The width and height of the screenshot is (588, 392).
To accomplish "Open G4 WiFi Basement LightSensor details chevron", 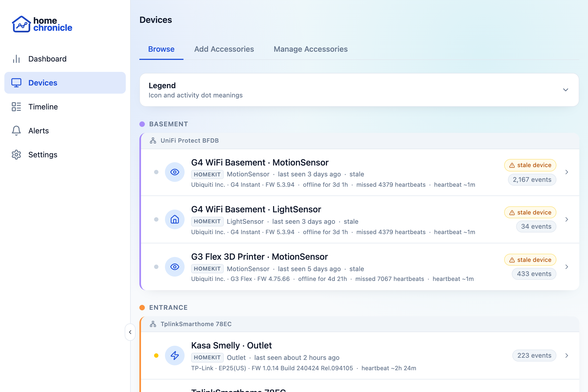I will click(567, 219).
